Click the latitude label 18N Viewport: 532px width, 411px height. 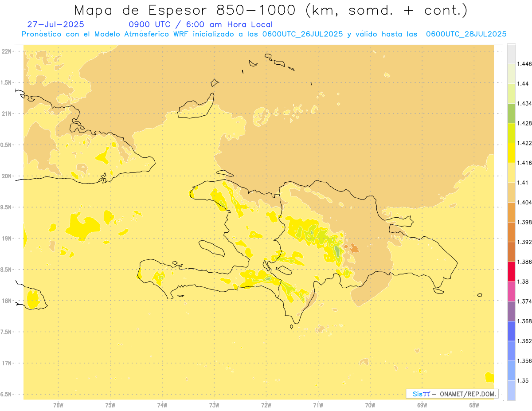coord(8,301)
